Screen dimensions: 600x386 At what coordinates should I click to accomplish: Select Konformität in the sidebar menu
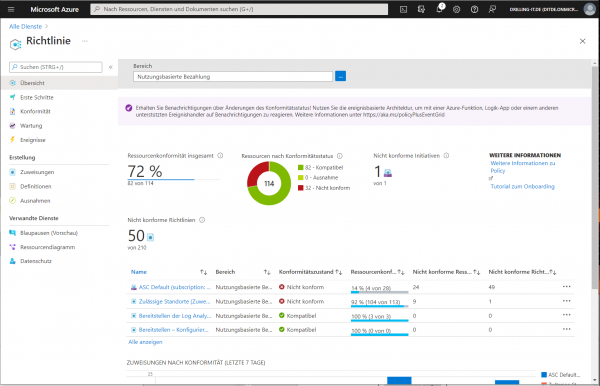pos(35,111)
